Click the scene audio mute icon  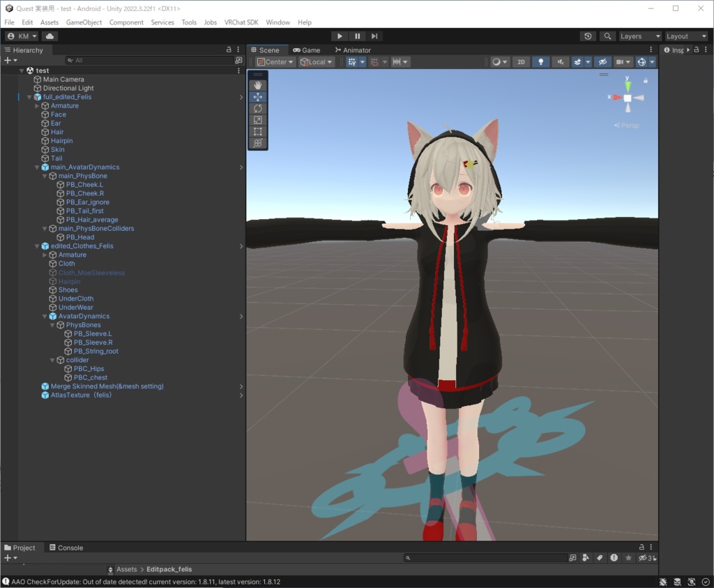[560, 62]
